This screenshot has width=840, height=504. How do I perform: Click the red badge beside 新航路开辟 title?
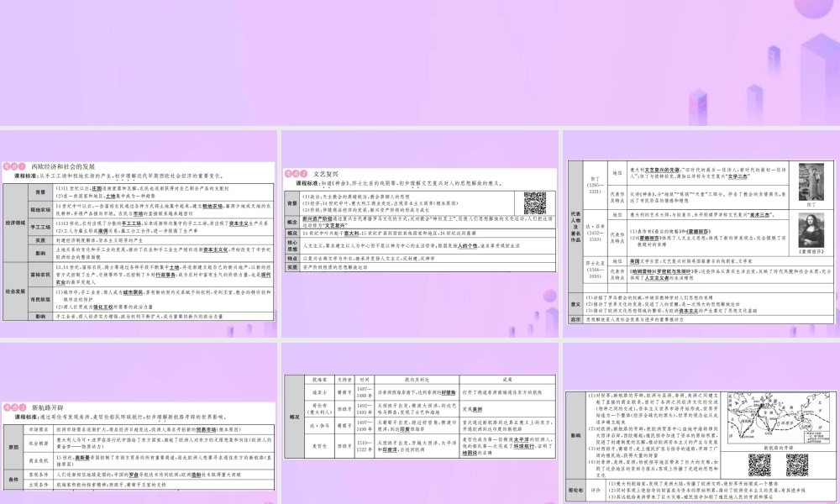pos(16,407)
